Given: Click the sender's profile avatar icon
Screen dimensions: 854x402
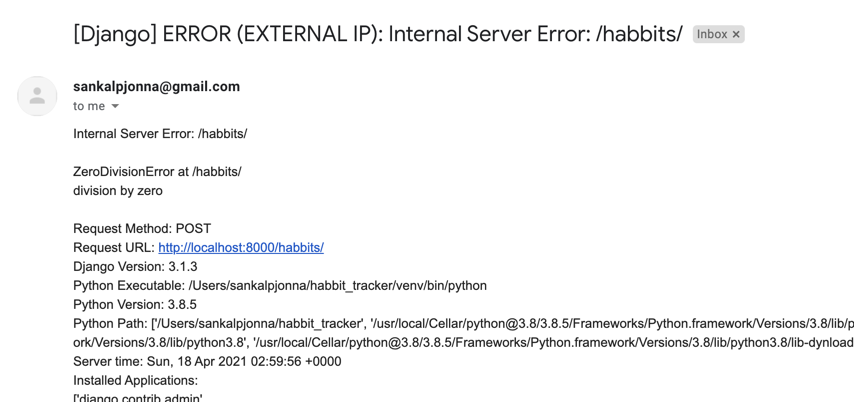Looking at the screenshot, I should coord(37,96).
